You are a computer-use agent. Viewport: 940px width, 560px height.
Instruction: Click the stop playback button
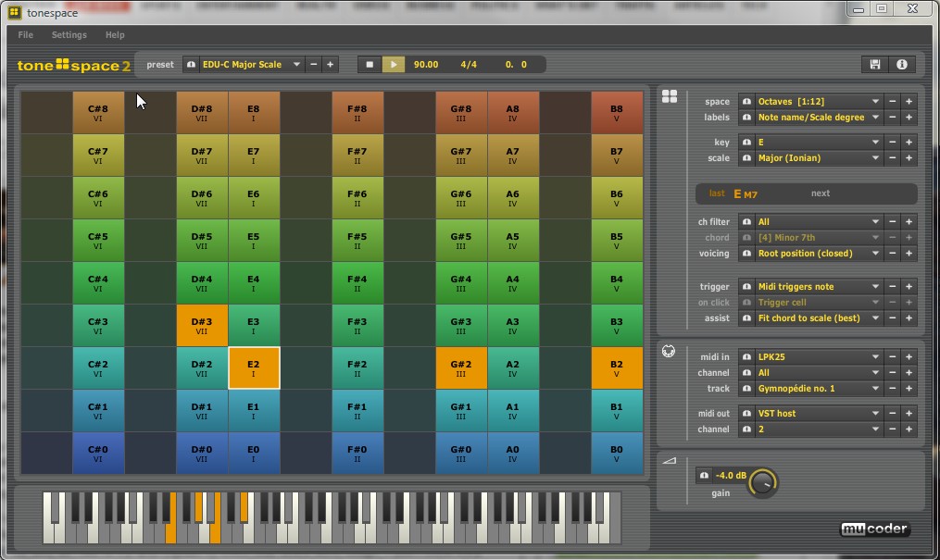pyautogui.click(x=370, y=64)
